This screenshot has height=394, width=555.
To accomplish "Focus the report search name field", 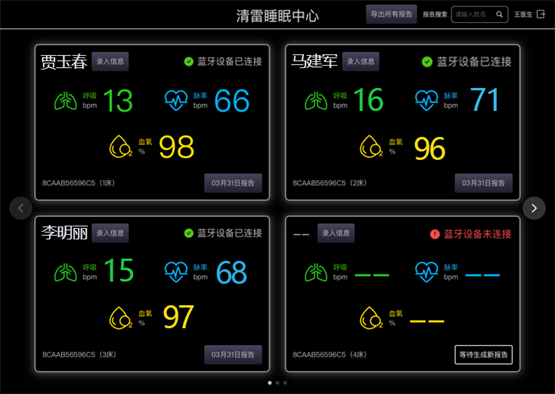I will pos(480,15).
